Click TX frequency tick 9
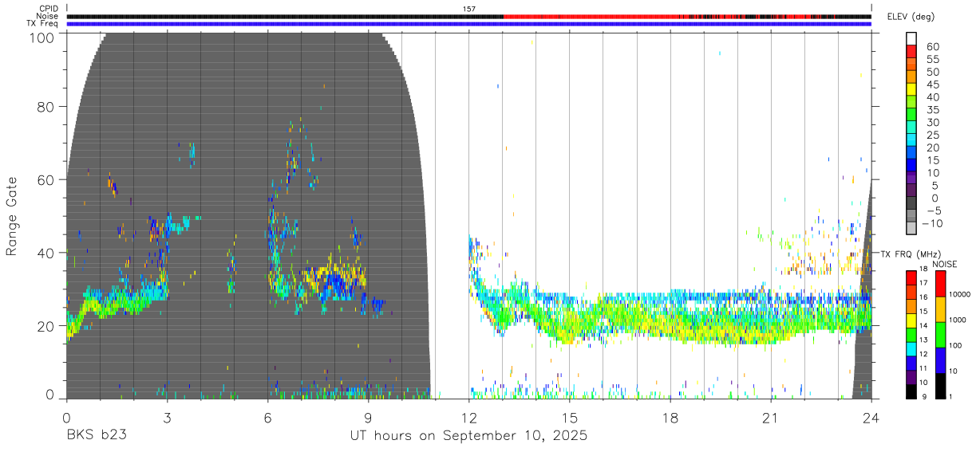Image resolution: width=980 pixels, height=452 pixels. (x=923, y=397)
